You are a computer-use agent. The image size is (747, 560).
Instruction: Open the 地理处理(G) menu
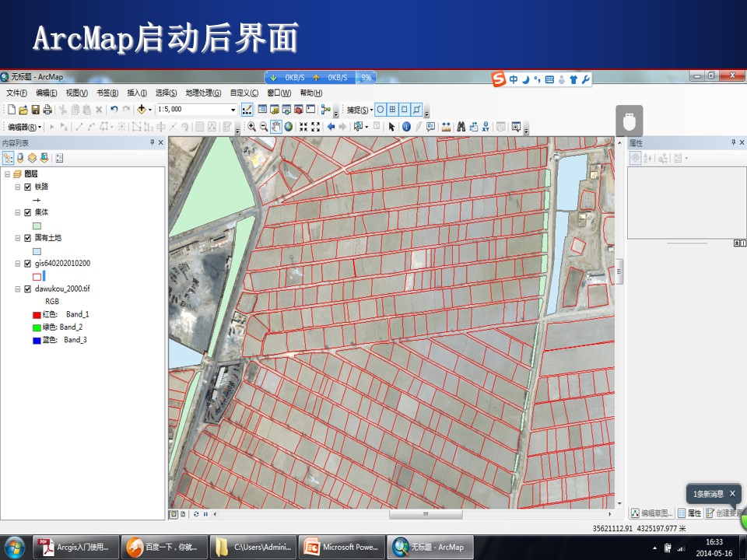coord(203,93)
